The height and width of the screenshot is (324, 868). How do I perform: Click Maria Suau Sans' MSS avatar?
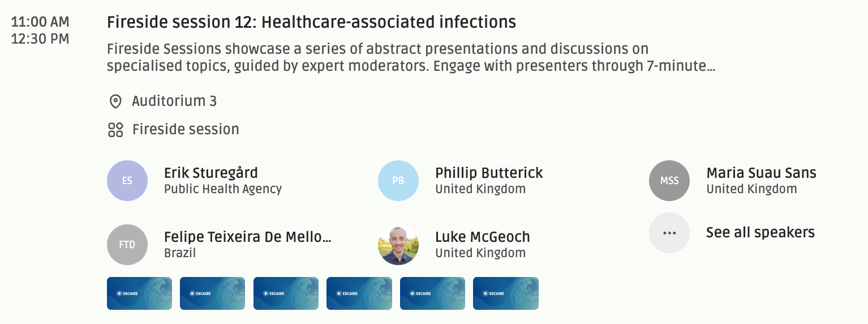[x=669, y=181]
